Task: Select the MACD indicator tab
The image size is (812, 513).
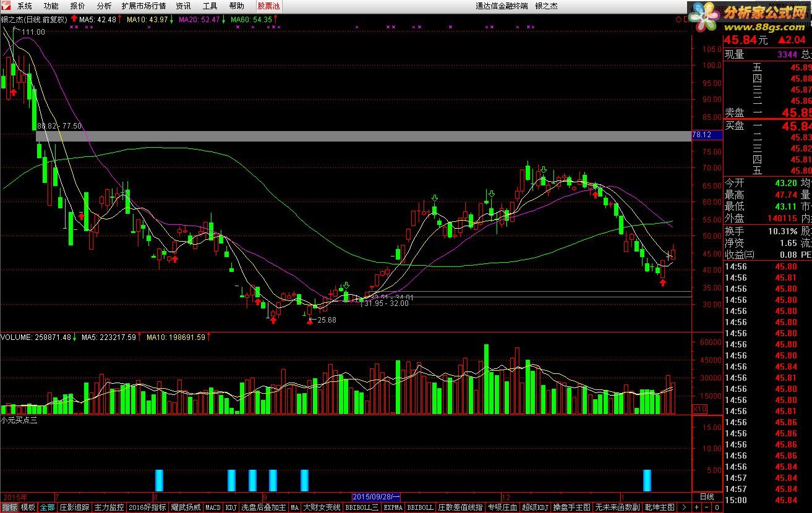Action: 213,507
